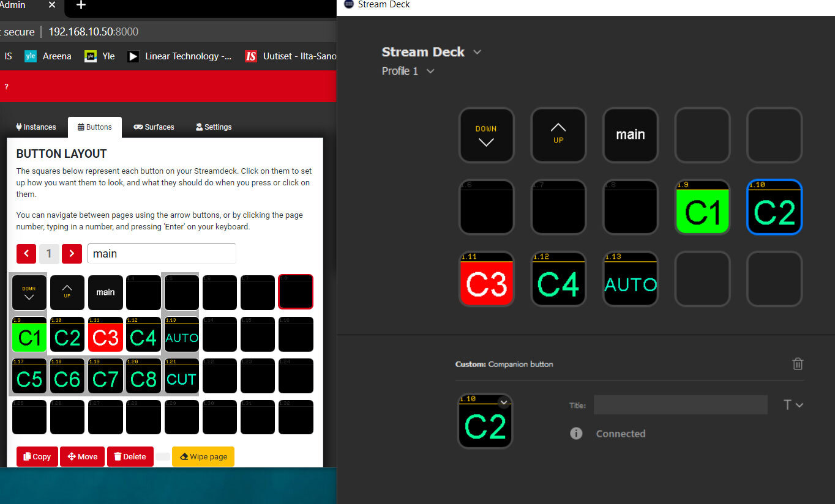The width and height of the screenshot is (835, 504).
Task: Click the empty Stream Deck key labeled 1.7
Action: click(558, 207)
